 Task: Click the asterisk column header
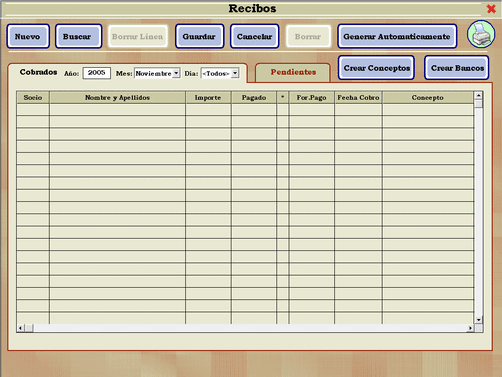pos(283,97)
